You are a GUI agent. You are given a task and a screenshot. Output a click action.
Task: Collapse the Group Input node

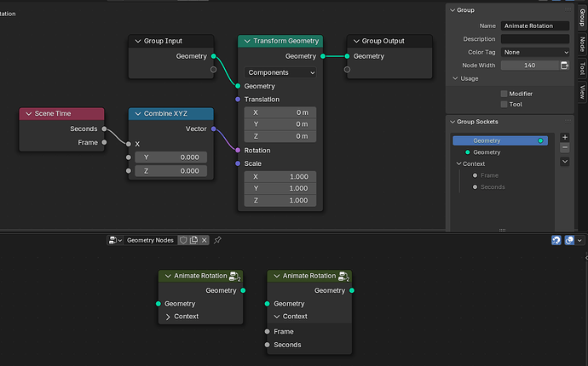137,41
